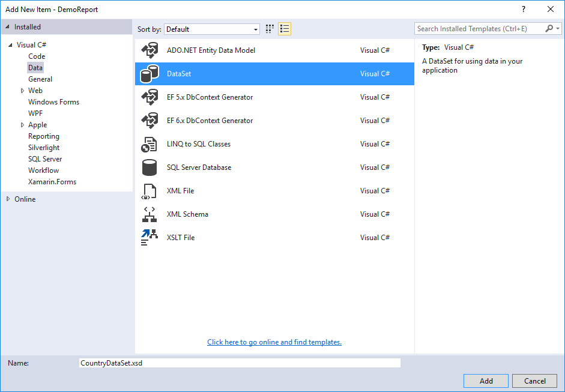Expand the Online templates section
The image size is (565, 392).
[x=8, y=199]
